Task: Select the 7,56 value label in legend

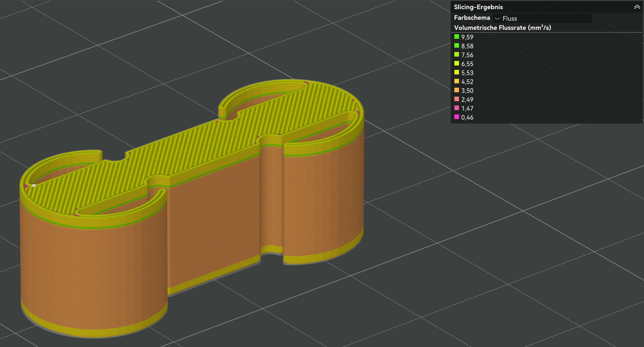Action: tap(467, 55)
